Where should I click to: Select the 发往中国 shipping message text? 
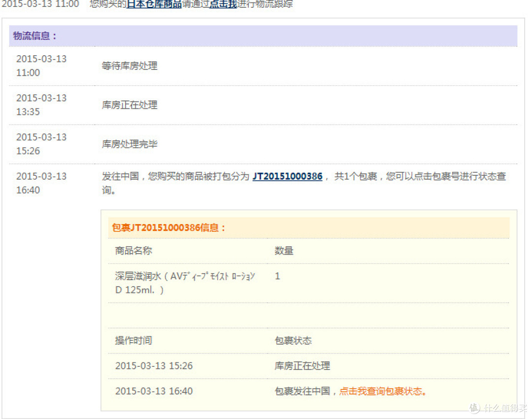click(x=304, y=183)
